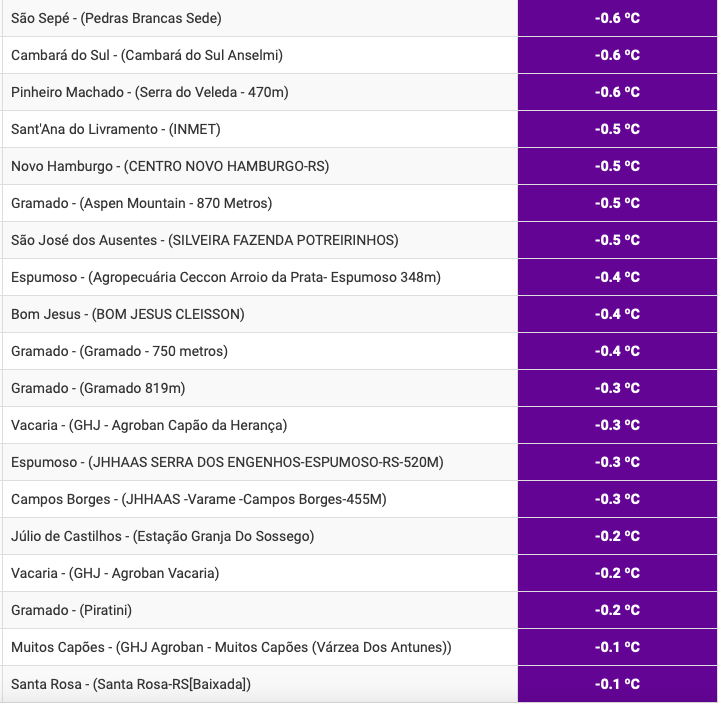718x703 pixels.
Task: Select the Gramado 819m station row
Action: (x=359, y=388)
